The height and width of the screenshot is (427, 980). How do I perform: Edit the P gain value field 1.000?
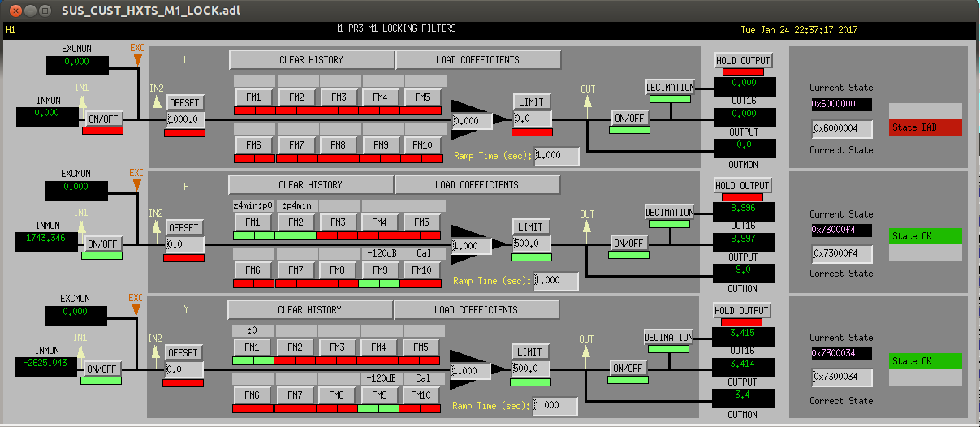point(472,245)
